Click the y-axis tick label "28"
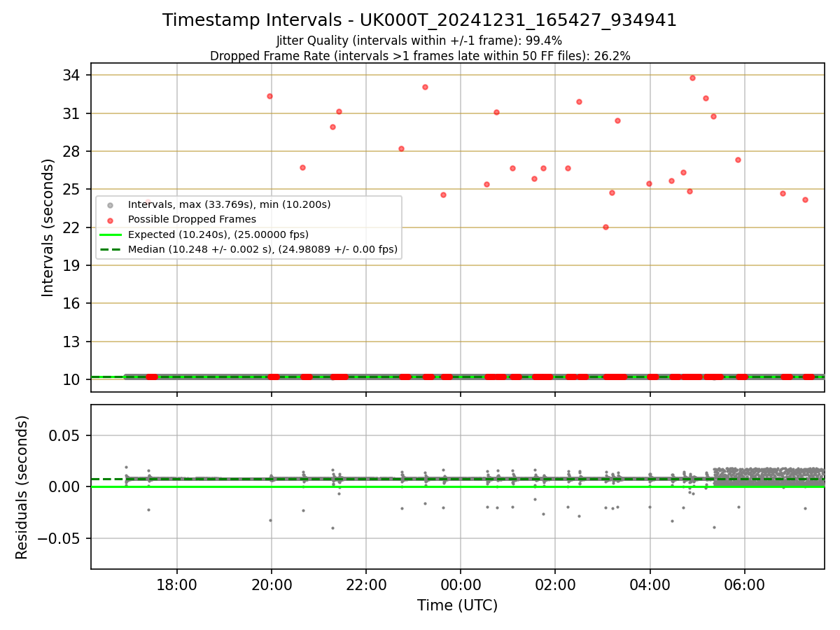Viewport: 840px width, 630px height. point(73,151)
